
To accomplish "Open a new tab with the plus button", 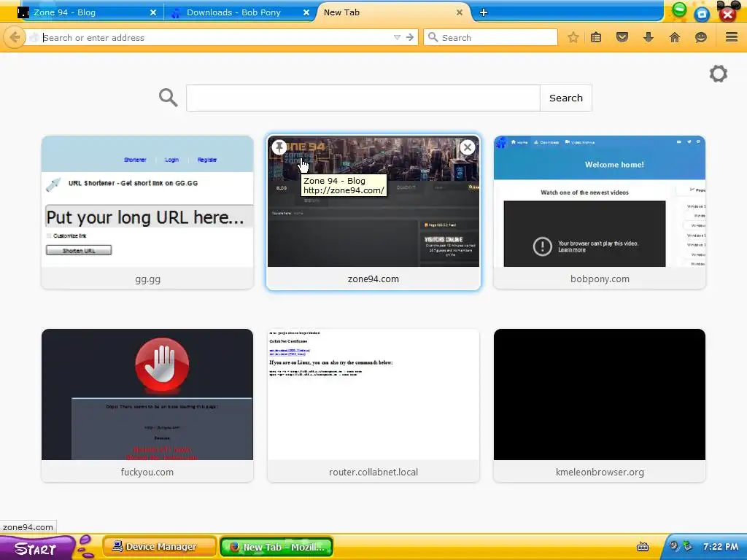I will (484, 13).
